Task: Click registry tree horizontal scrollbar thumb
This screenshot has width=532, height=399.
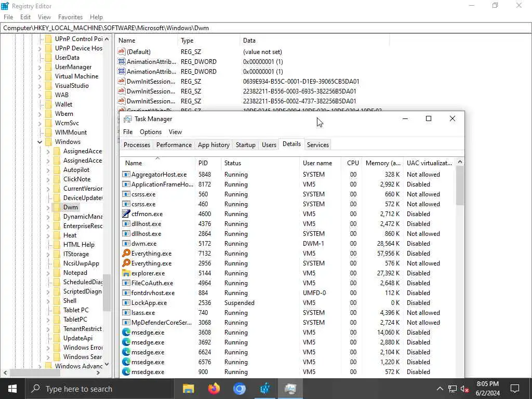Action: (x=35, y=373)
